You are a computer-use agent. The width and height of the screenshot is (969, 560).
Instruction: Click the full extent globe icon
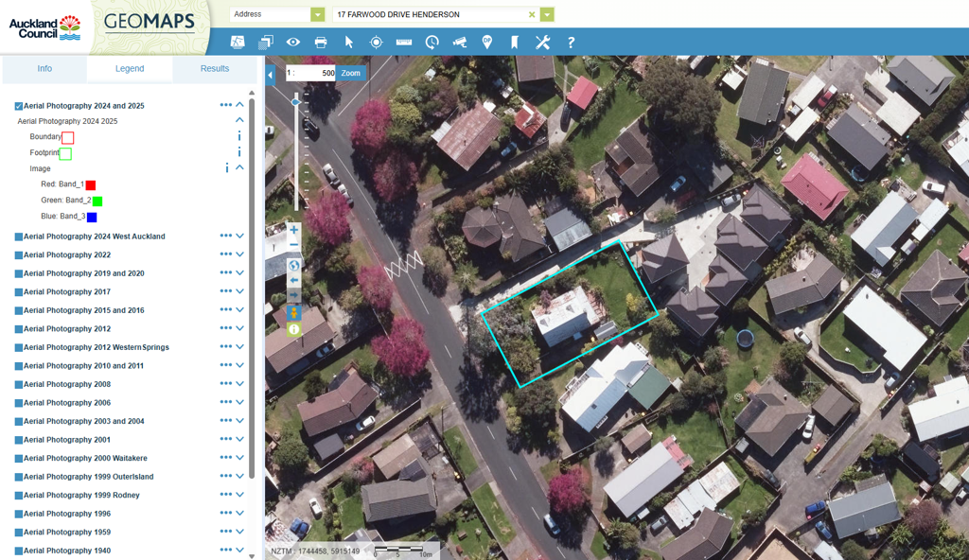[x=293, y=266]
